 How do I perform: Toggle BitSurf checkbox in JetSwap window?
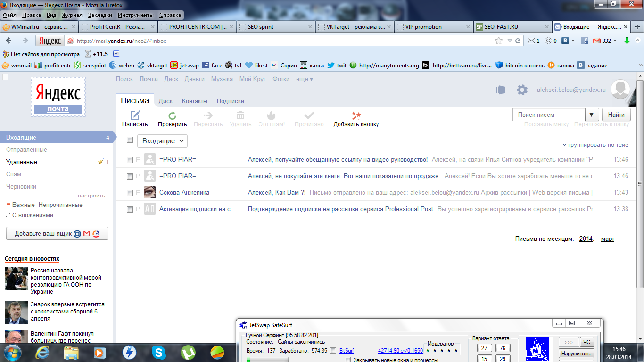[333, 350]
